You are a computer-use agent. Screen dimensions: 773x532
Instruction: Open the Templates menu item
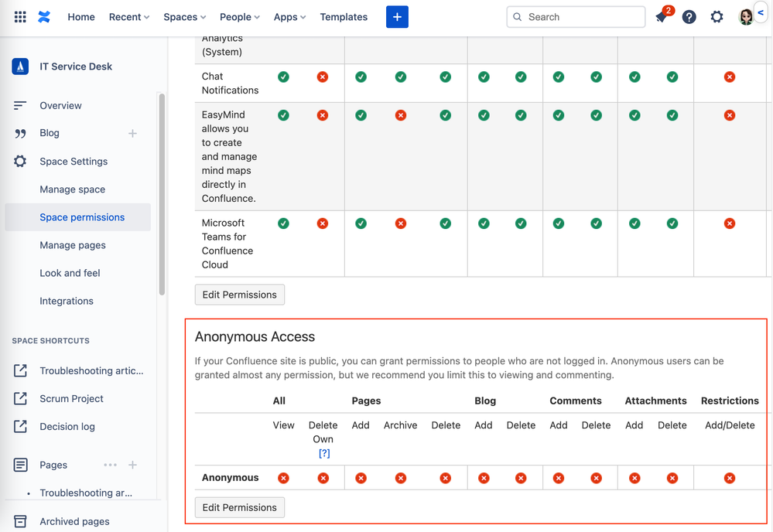tap(344, 17)
